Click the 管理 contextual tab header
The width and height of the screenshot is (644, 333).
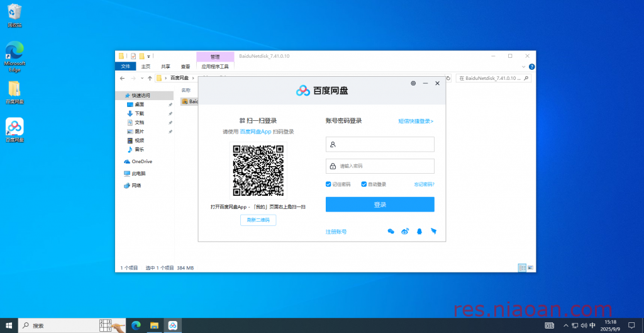click(x=215, y=57)
